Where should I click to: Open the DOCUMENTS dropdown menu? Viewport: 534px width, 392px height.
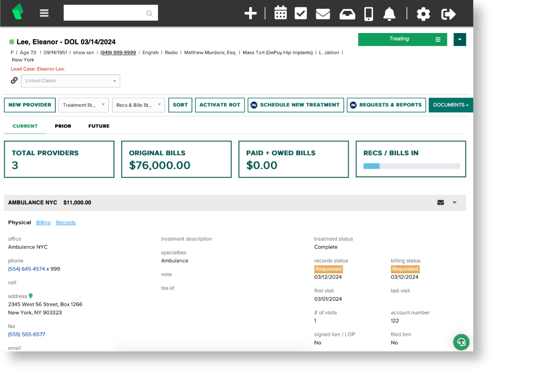pos(451,105)
